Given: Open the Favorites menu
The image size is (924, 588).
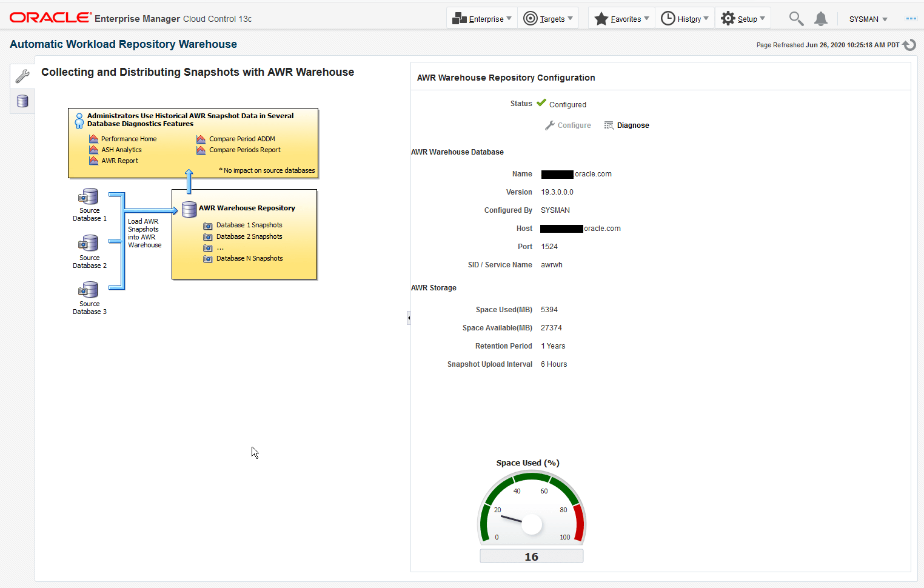Looking at the screenshot, I should click(625, 19).
